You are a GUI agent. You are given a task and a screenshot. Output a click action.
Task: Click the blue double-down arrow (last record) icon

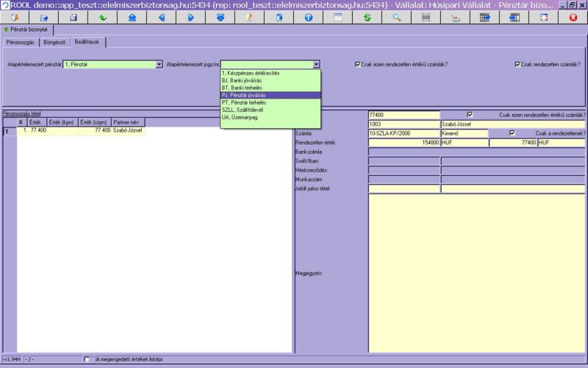tap(220, 16)
